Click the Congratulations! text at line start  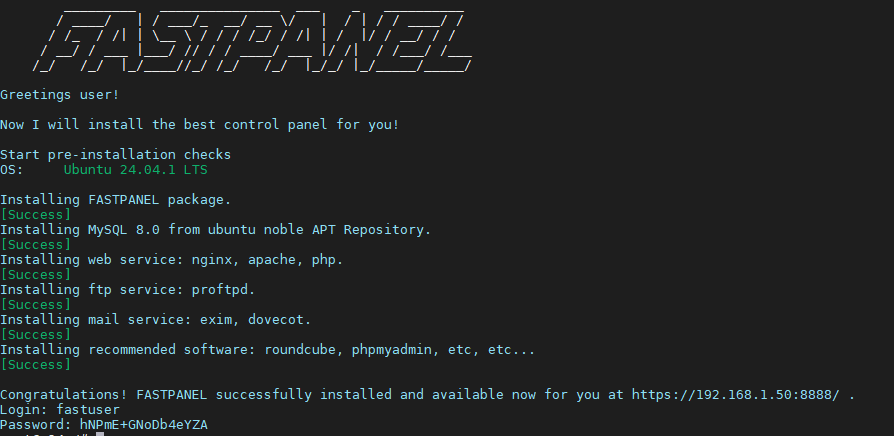64,394
